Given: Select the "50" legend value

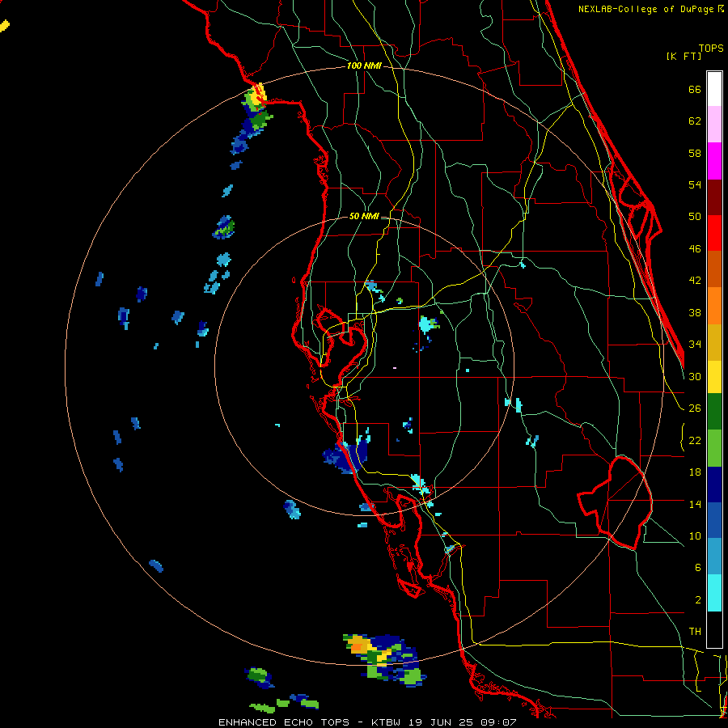Looking at the screenshot, I should click(695, 217).
